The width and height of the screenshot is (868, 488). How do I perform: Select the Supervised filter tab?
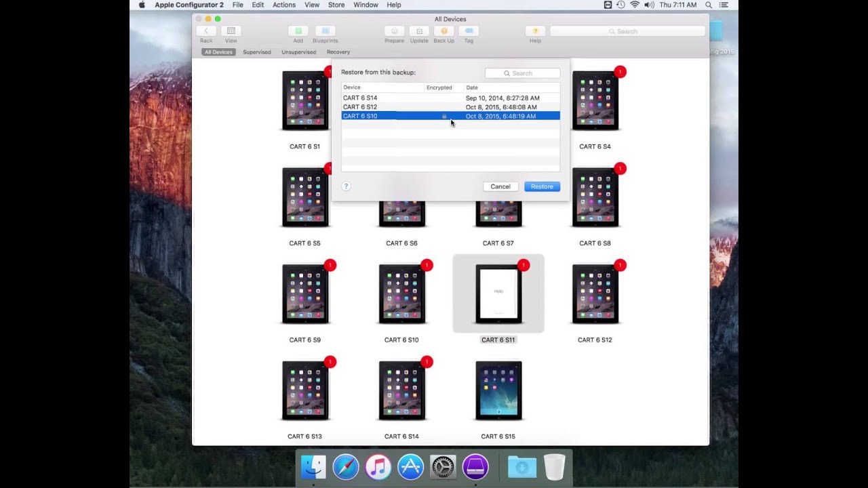pos(257,52)
